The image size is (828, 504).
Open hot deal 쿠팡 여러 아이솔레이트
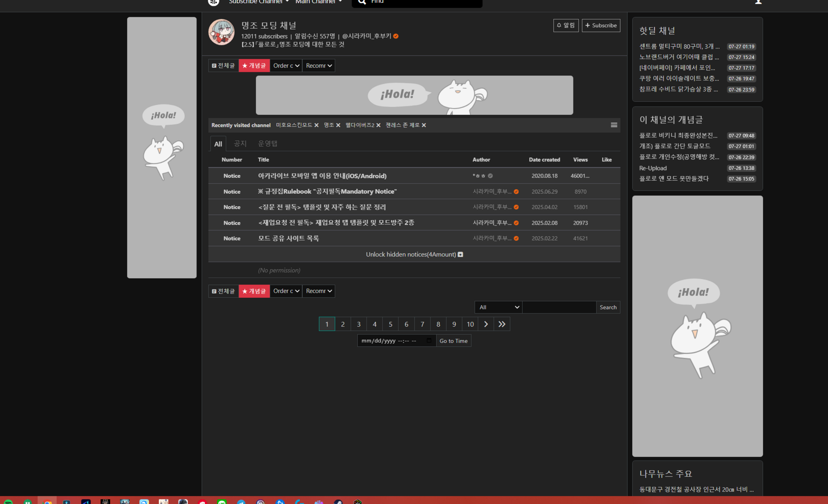point(679,78)
